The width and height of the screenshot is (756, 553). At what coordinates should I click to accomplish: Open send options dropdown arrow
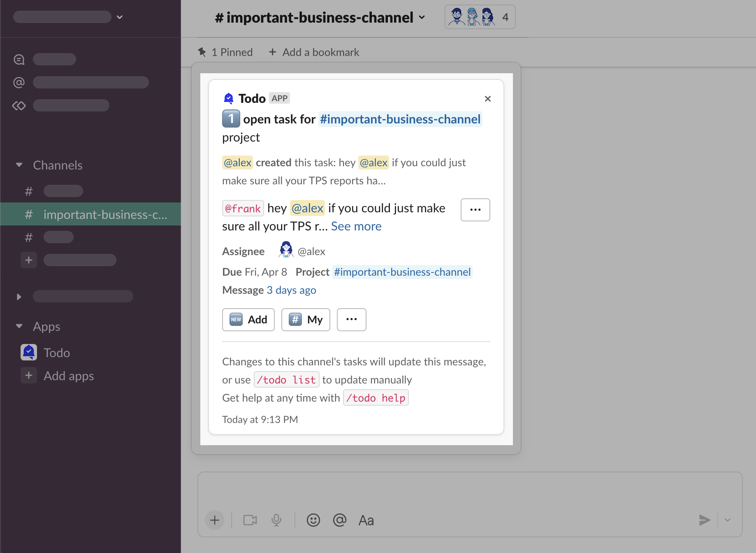[728, 520]
